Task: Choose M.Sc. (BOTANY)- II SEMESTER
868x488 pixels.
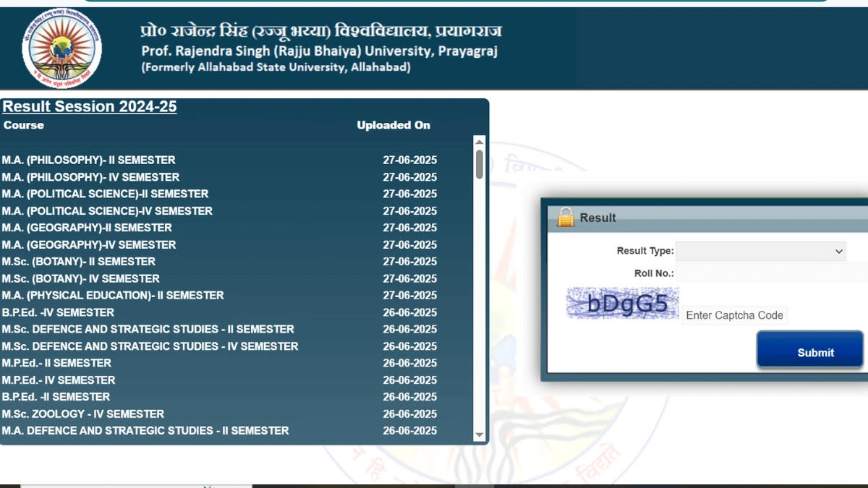Action: pyautogui.click(x=78, y=262)
